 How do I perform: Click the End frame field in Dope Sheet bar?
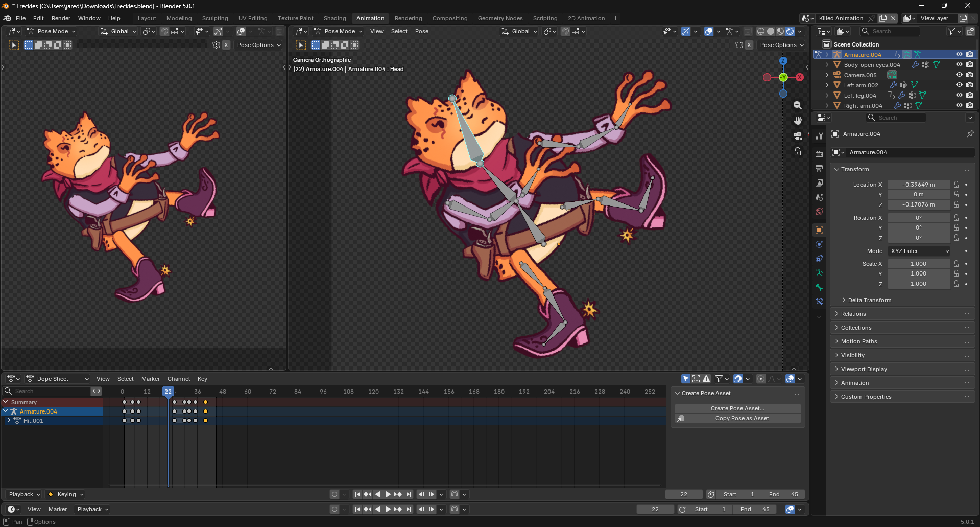pyautogui.click(x=783, y=494)
